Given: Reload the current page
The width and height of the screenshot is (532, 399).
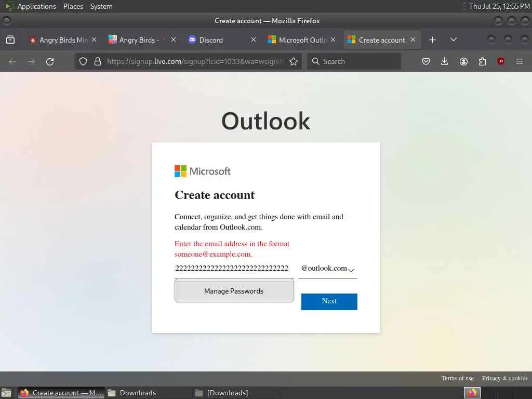Looking at the screenshot, I should pos(50,61).
